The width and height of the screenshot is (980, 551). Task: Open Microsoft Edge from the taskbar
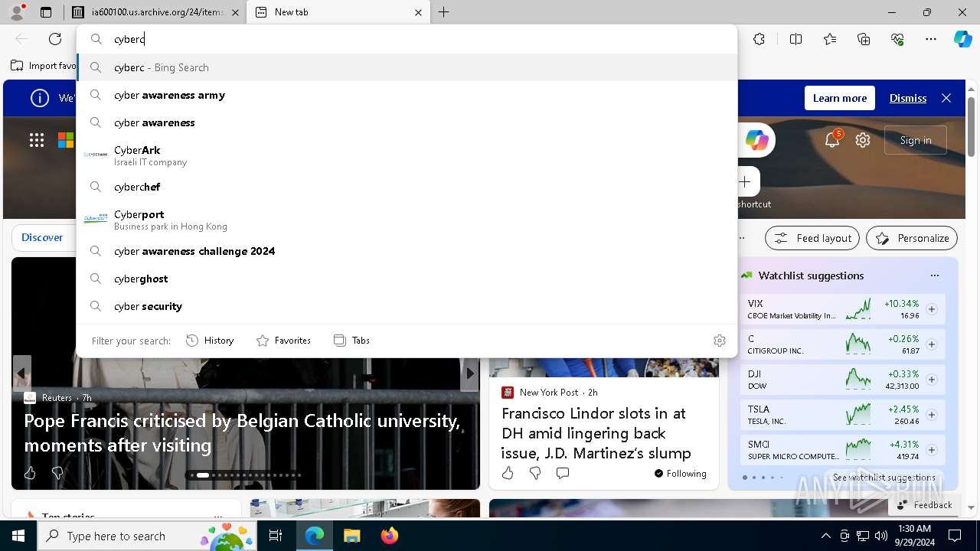315,536
